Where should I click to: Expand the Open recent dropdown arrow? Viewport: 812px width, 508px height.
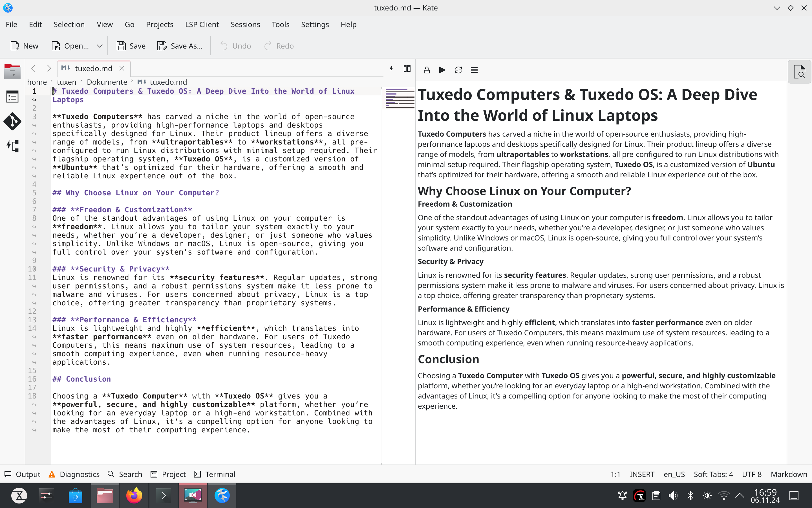[x=100, y=46]
